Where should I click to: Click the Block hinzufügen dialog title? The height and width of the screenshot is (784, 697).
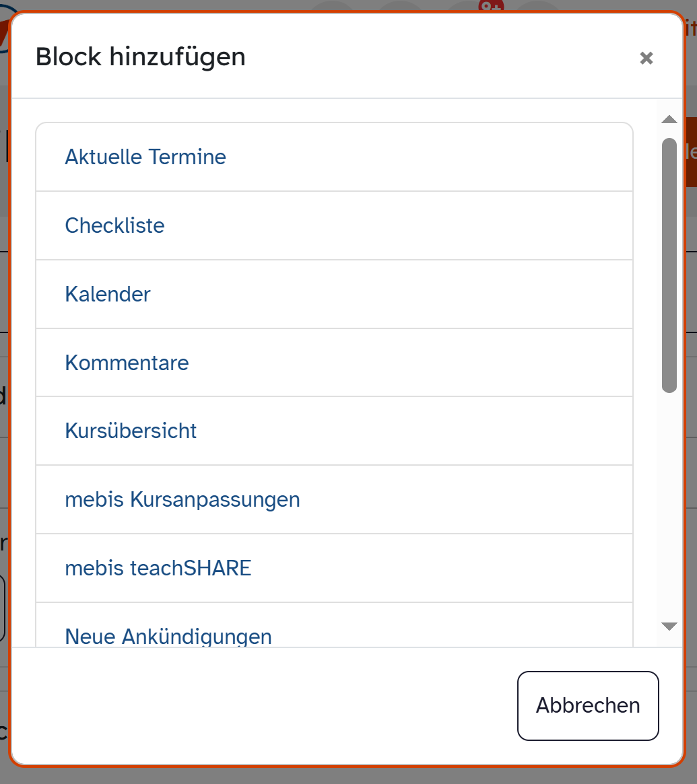(x=141, y=57)
